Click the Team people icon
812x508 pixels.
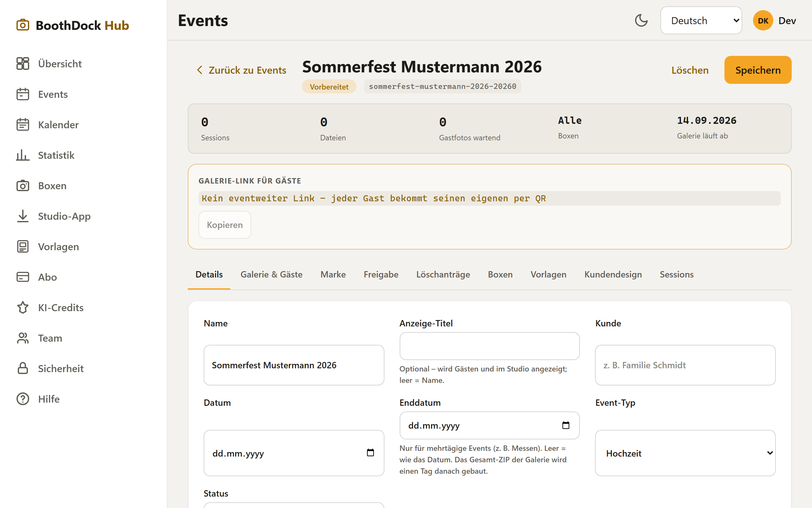click(23, 338)
